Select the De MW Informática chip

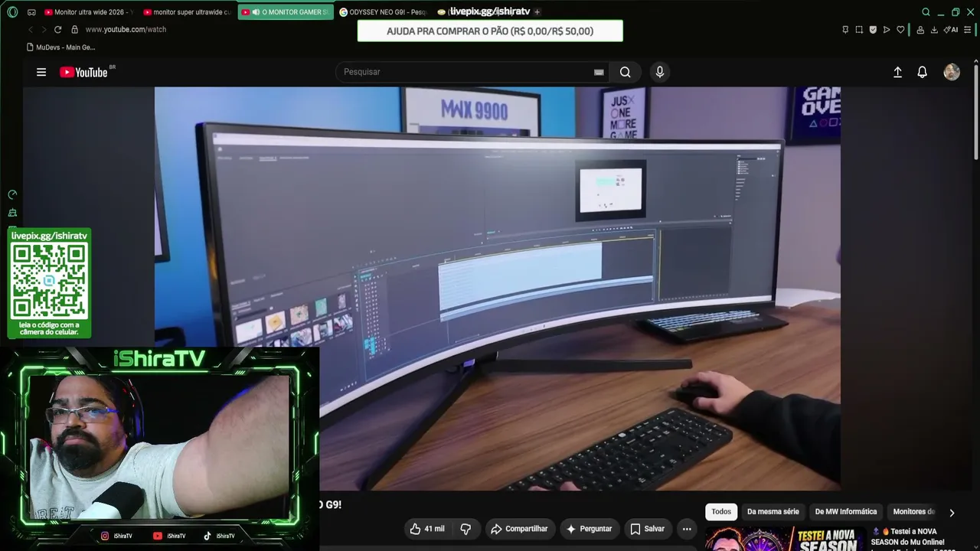coord(846,512)
